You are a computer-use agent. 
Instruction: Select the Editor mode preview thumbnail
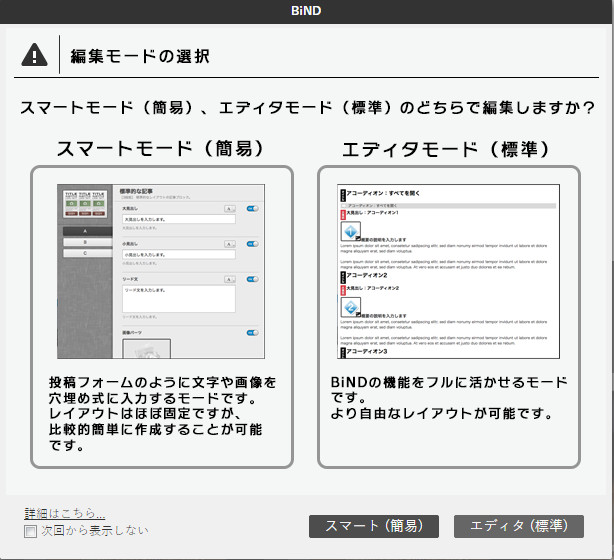(448, 271)
